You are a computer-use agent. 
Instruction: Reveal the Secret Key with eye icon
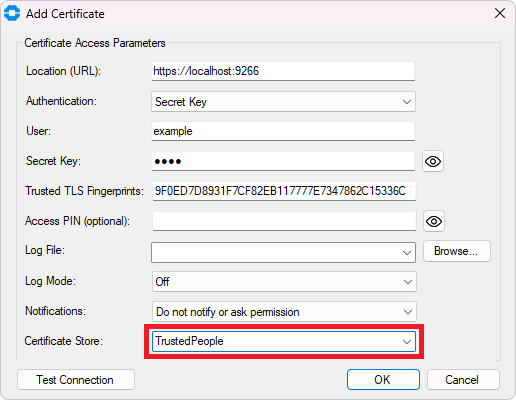(433, 161)
